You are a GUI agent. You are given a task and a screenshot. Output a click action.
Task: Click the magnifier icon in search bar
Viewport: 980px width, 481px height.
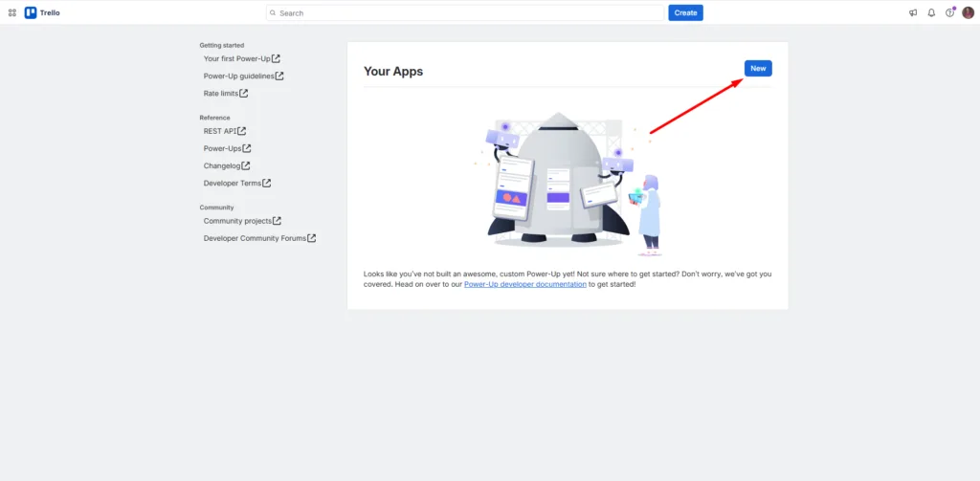[x=273, y=13]
